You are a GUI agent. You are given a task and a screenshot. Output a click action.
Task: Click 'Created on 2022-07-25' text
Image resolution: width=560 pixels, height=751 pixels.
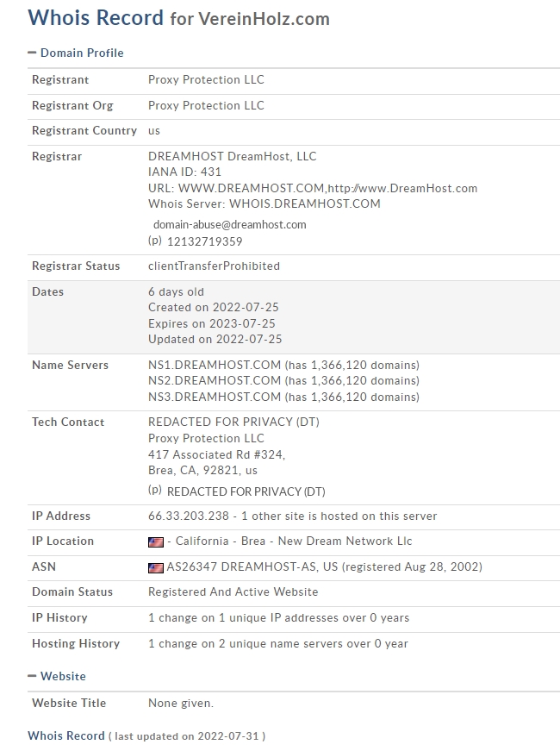214,308
